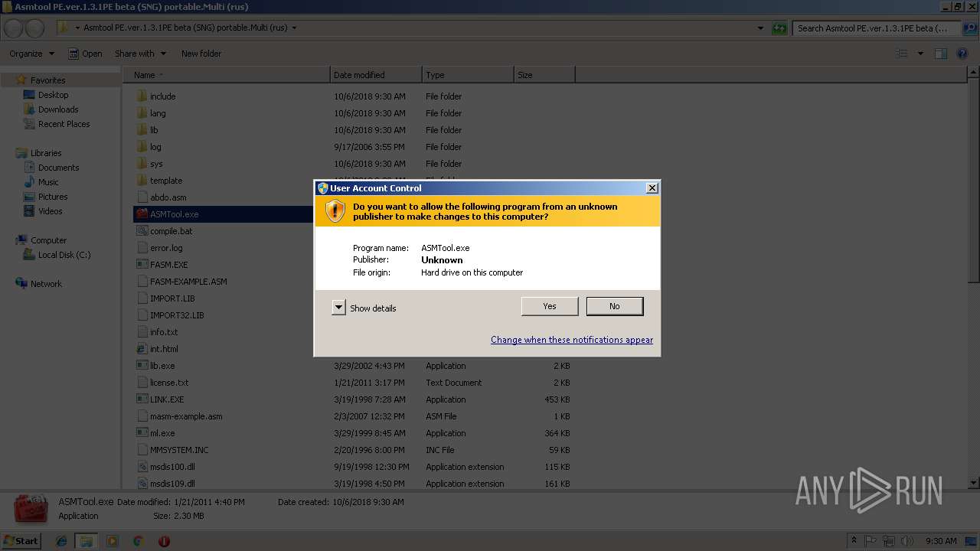
Task: Select the info.txt file icon
Action: click(x=142, y=332)
